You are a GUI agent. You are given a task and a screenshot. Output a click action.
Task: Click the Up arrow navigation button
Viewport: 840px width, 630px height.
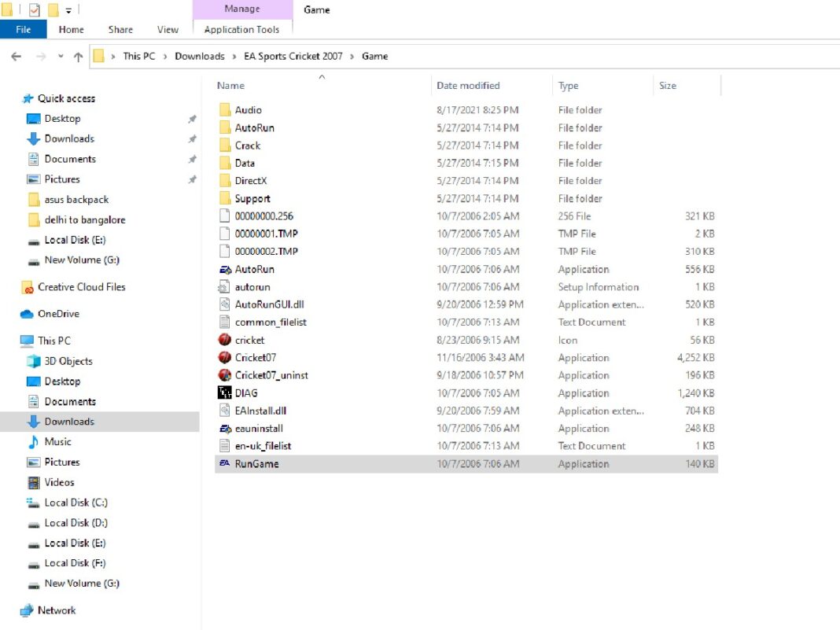[78, 57]
